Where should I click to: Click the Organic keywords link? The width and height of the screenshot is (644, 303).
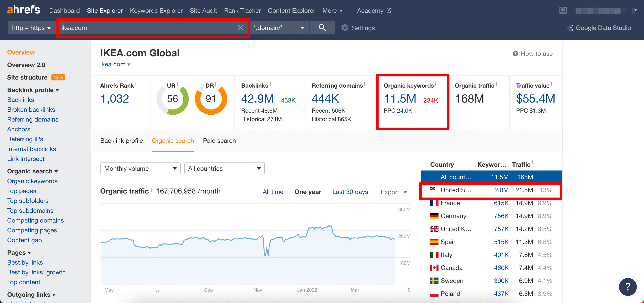[32, 181]
